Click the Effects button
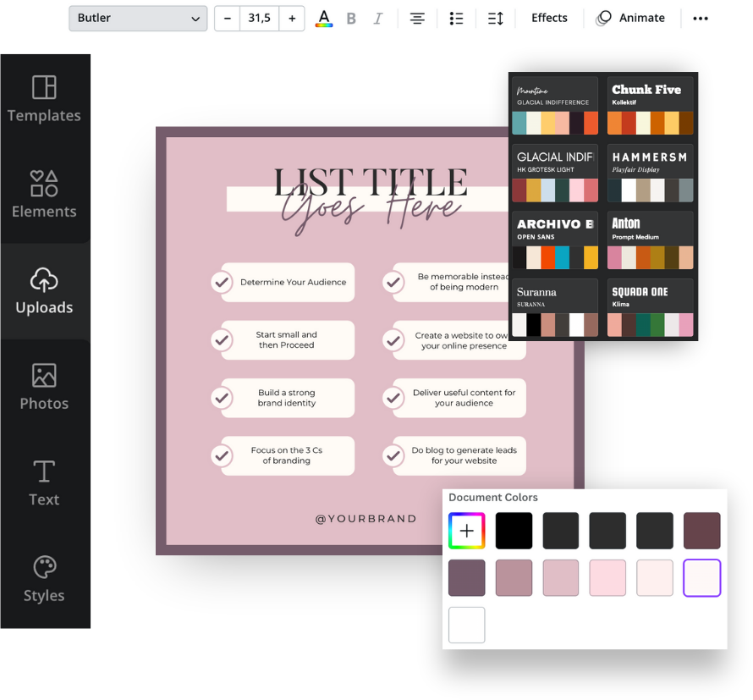Viewport: 753px width, 700px height. click(549, 19)
